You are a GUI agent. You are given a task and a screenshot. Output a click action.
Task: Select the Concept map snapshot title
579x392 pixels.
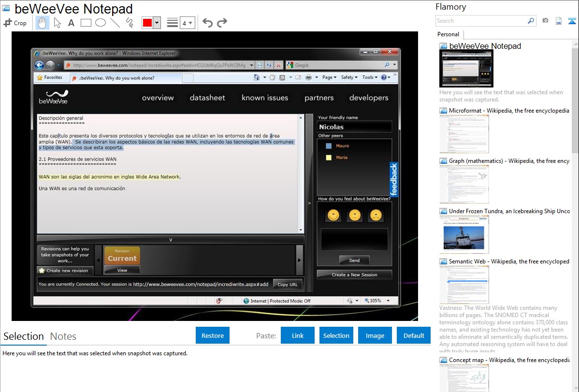(509, 360)
